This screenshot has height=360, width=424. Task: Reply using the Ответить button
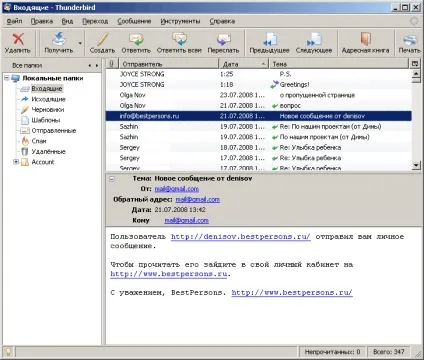pyautogui.click(x=136, y=43)
